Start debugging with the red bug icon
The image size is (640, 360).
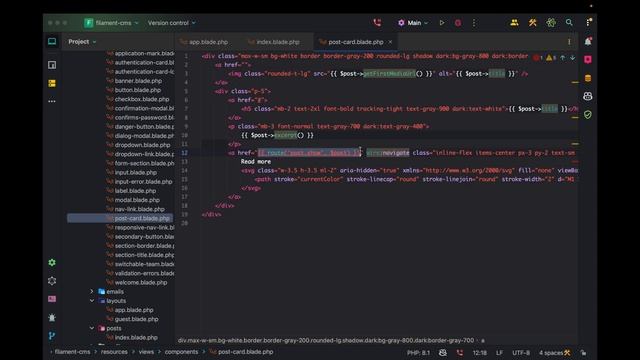(x=458, y=23)
